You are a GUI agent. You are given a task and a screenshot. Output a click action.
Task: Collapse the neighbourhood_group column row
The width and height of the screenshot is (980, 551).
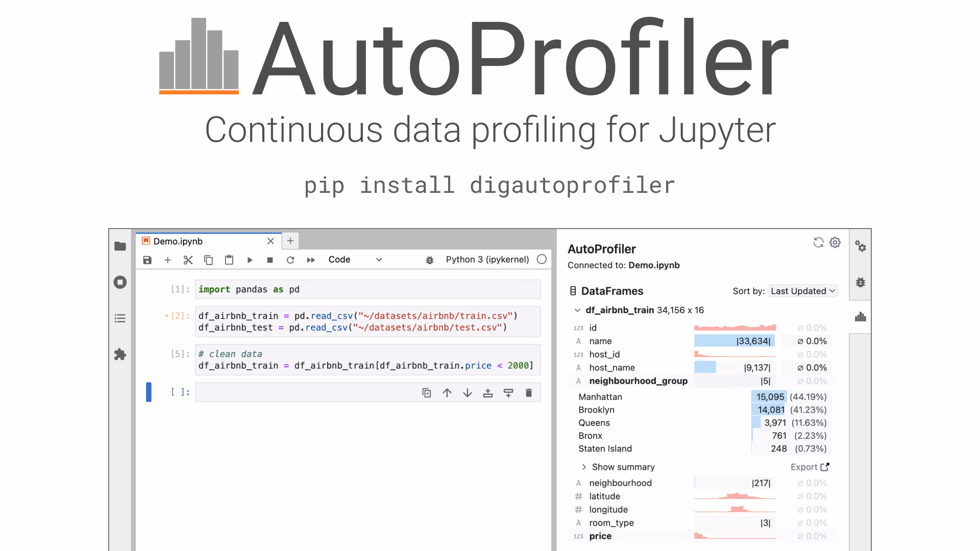(703, 381)
